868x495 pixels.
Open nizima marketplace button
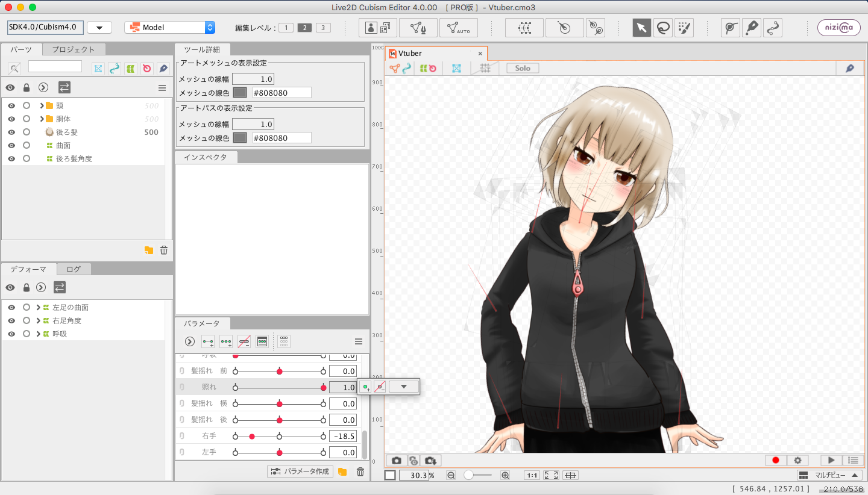point(839,28)
